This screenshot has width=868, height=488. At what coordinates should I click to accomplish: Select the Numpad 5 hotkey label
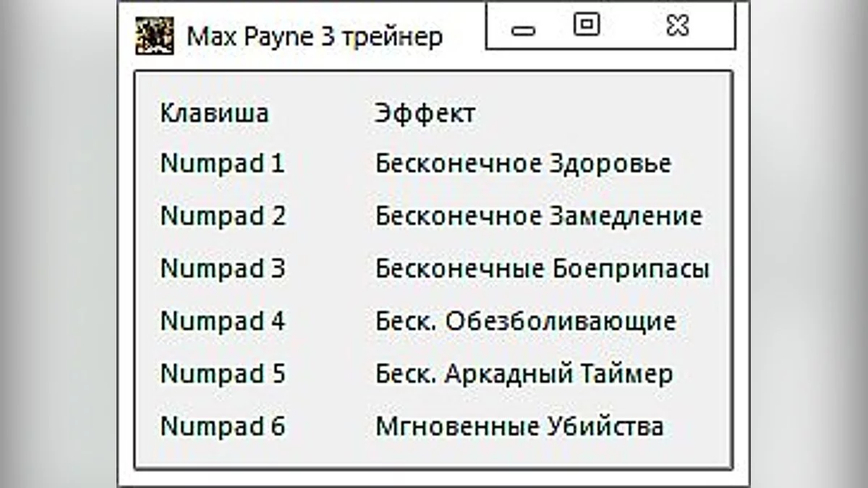[x=222, y=374]
